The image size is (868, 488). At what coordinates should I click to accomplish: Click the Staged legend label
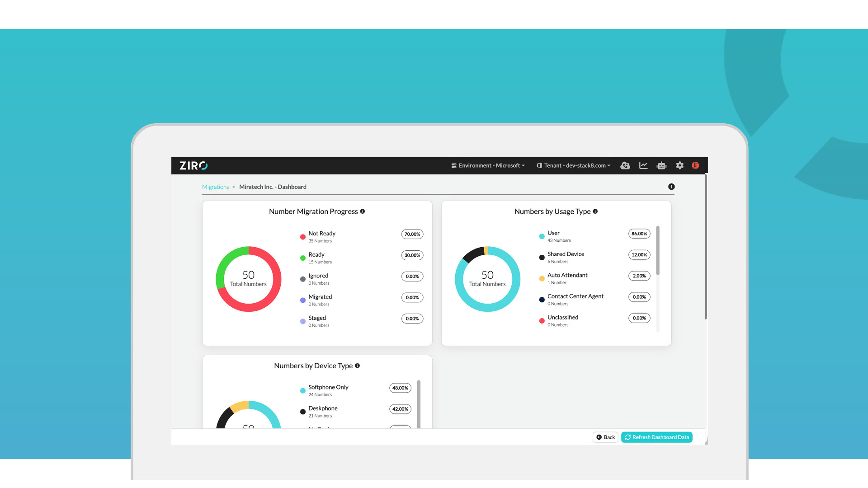pos(317,318)
